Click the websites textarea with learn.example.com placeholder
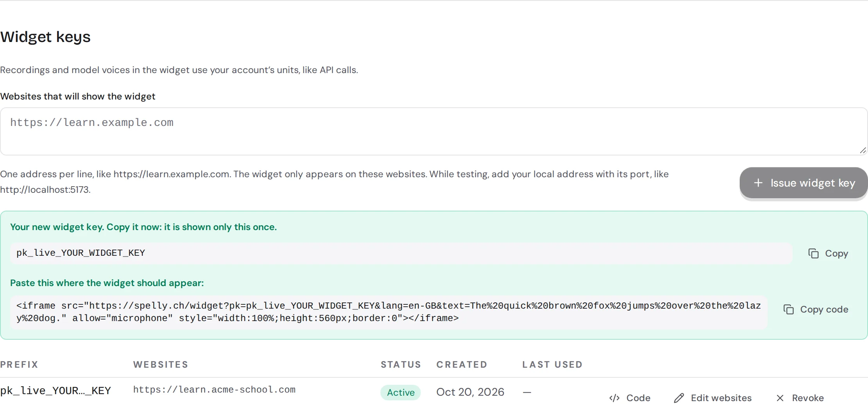The height and width of the screenshot is (419, 868). 434,131
